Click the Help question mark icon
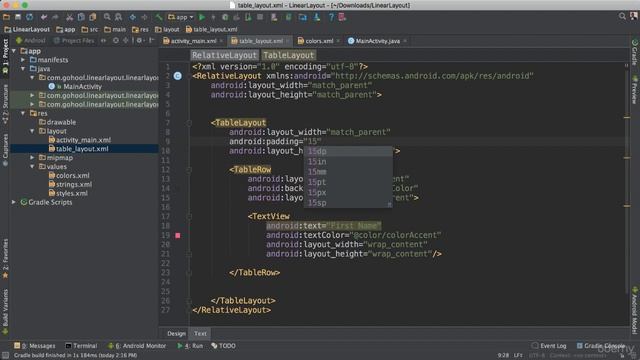The height and width of the screenshot is (360, 640). [x=331, y=17]
